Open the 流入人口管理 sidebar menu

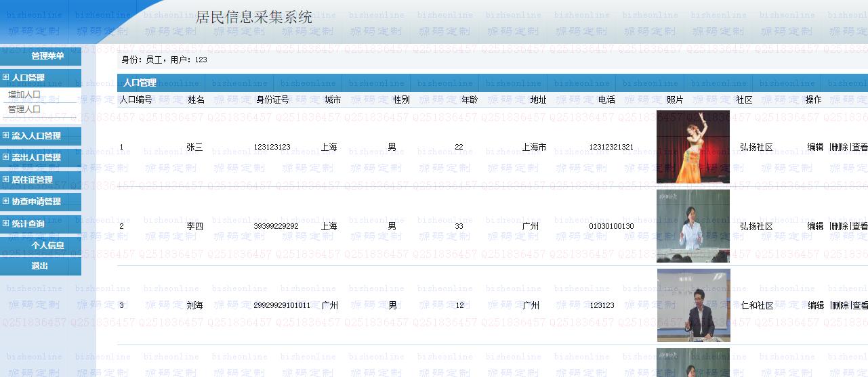[x=40, y=135]
